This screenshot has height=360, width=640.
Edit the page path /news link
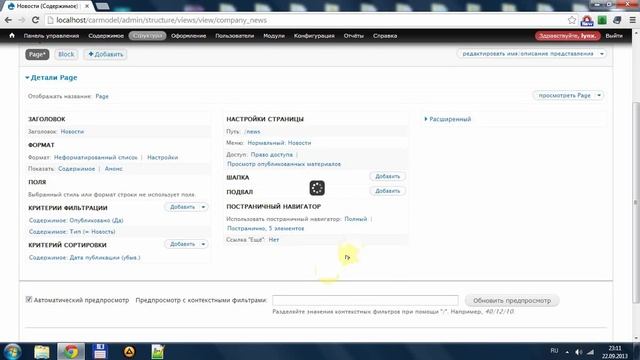pos(252,131)
